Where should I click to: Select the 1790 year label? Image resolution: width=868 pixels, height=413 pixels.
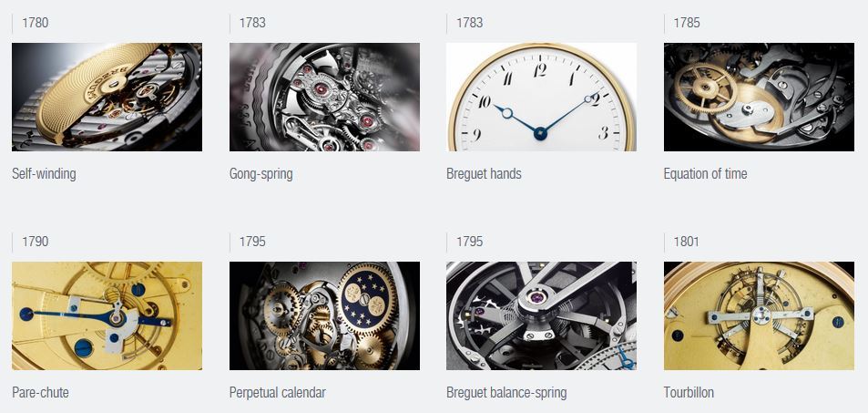(35, 242)
